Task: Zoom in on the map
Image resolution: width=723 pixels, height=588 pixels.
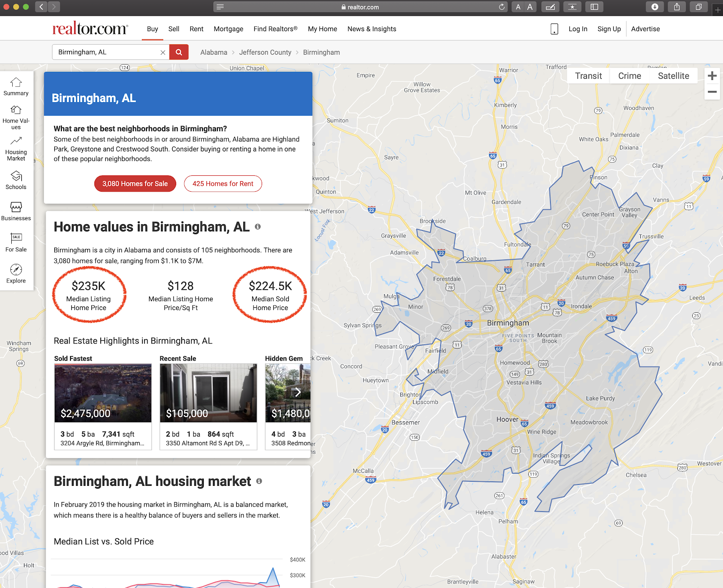Action: pos(712,76)
